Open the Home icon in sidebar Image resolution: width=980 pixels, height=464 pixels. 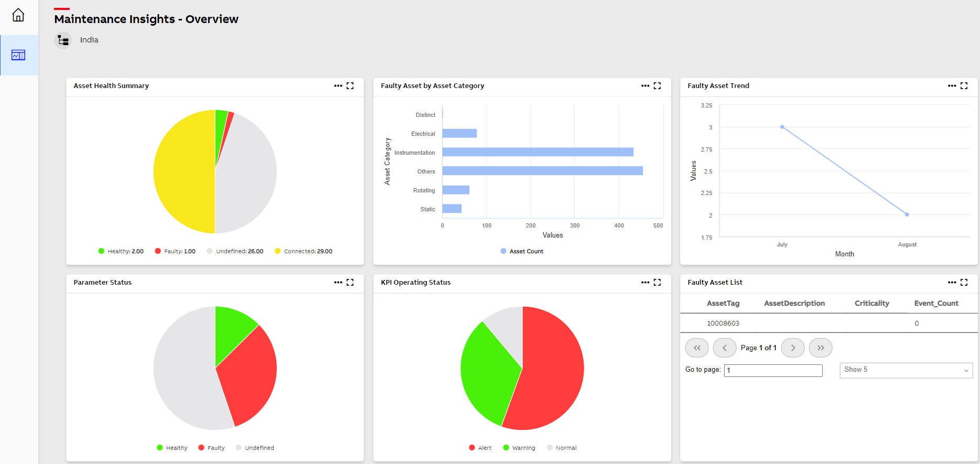pyautogui.click(x=18, y=15)
